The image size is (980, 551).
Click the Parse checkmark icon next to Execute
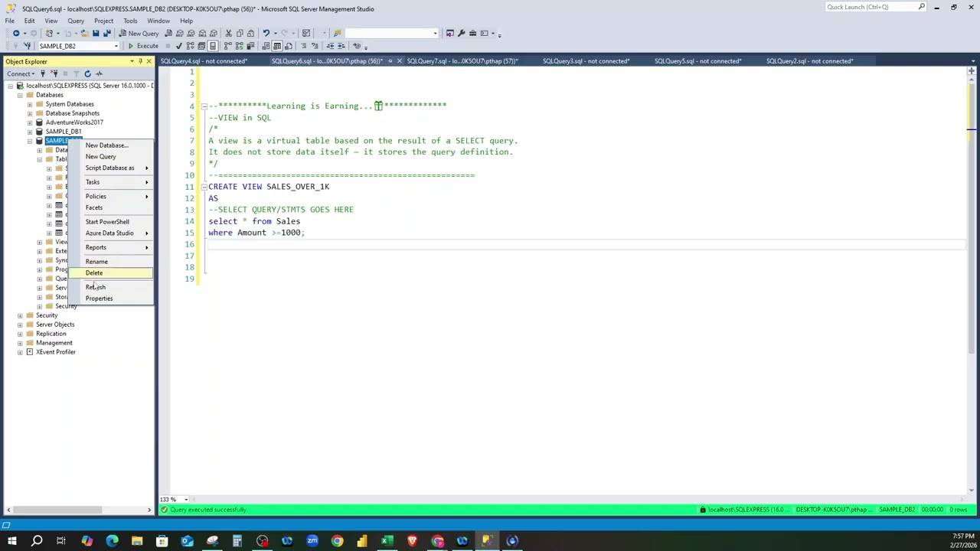179,46
